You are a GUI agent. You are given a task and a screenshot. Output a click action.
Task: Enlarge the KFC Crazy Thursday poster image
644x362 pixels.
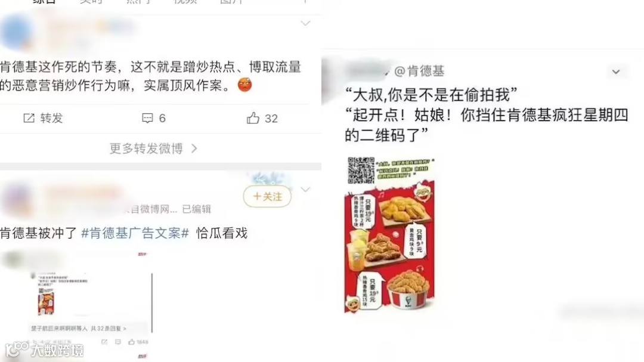[389, 235]
